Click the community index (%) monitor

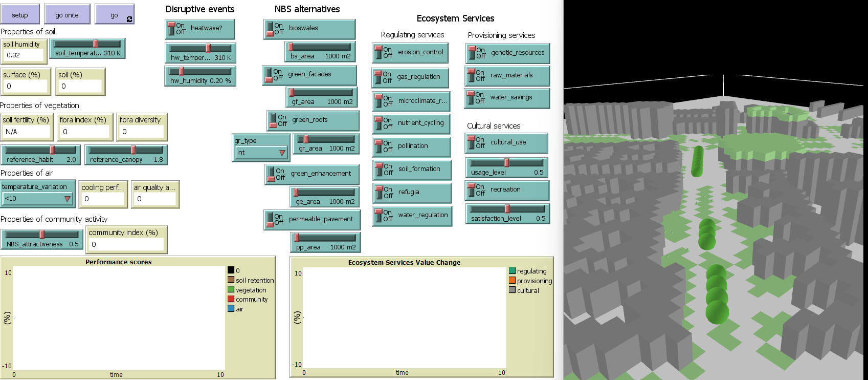tap(126, 239)
